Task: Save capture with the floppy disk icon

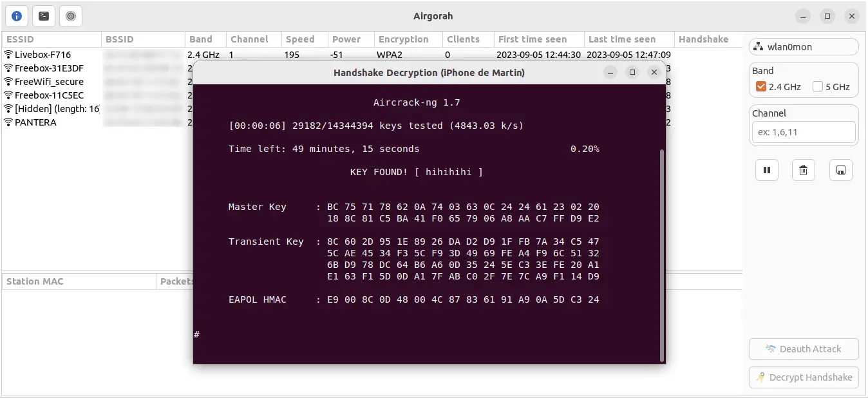Action: (x=840, y=170)
